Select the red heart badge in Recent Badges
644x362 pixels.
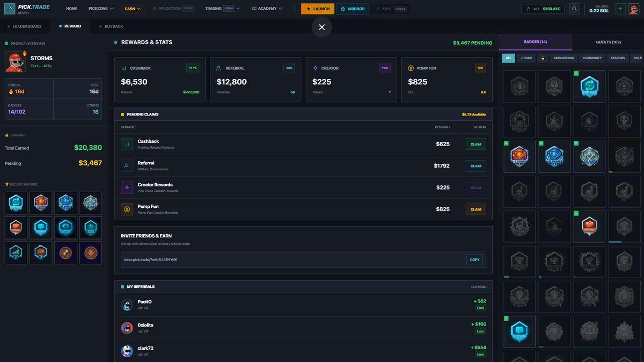16,228
